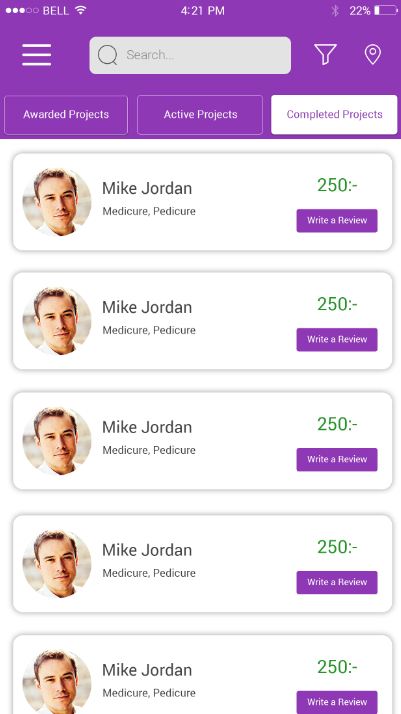
Task: Open third card's profile photo
Action: (57, 441)
